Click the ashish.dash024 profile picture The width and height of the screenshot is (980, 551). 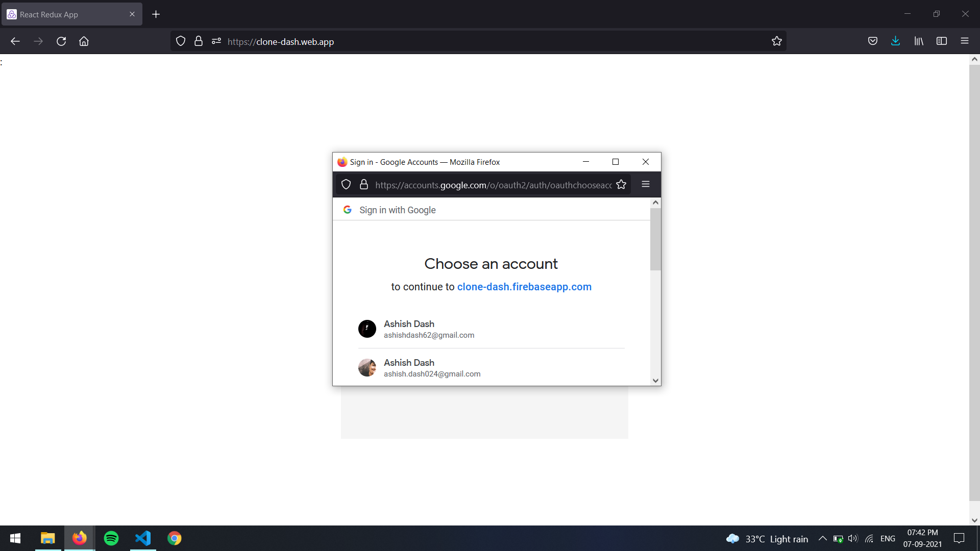point(367,367)
